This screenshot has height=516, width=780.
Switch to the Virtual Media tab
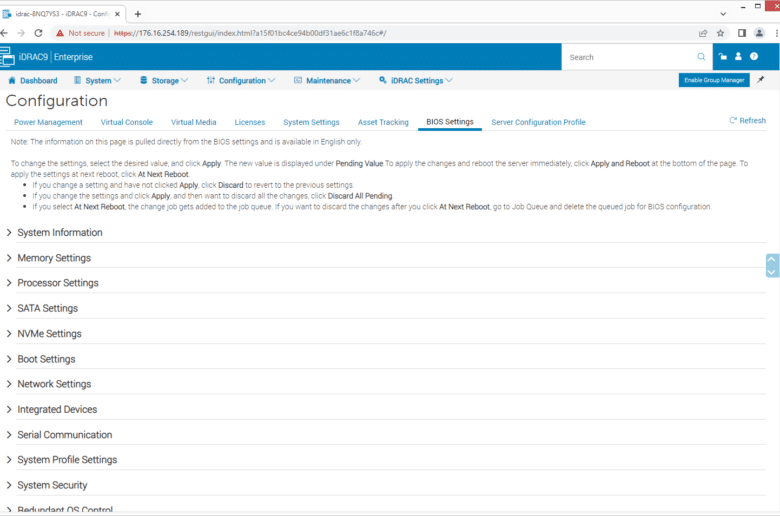pos(194,122)
